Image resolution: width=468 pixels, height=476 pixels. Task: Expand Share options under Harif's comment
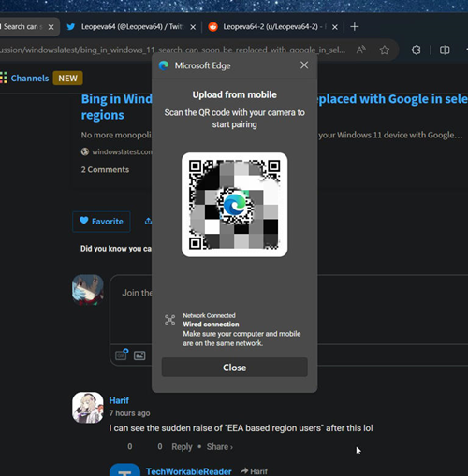click(220, 446)
